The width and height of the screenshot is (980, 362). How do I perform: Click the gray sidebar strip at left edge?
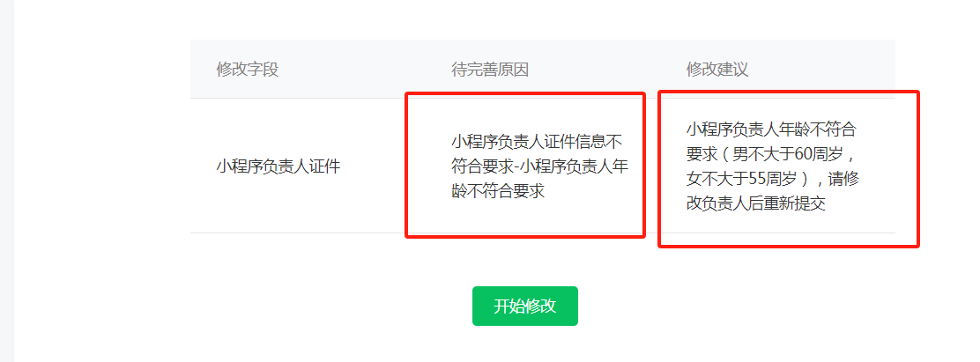(7, 181)
